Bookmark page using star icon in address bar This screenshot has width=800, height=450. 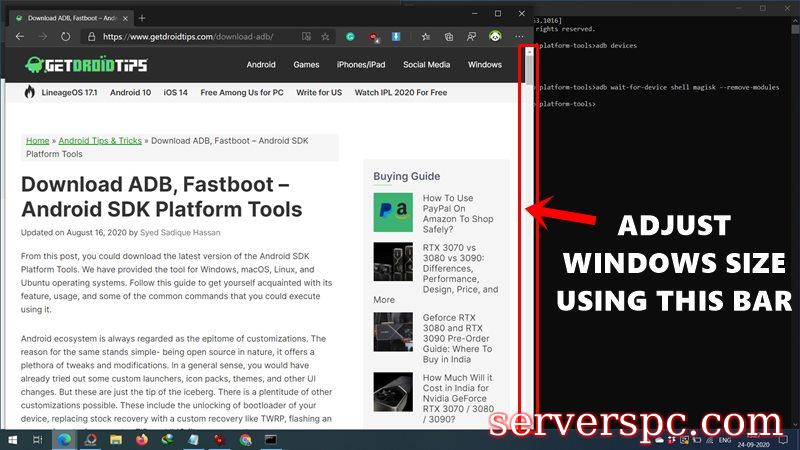point(325,36)
